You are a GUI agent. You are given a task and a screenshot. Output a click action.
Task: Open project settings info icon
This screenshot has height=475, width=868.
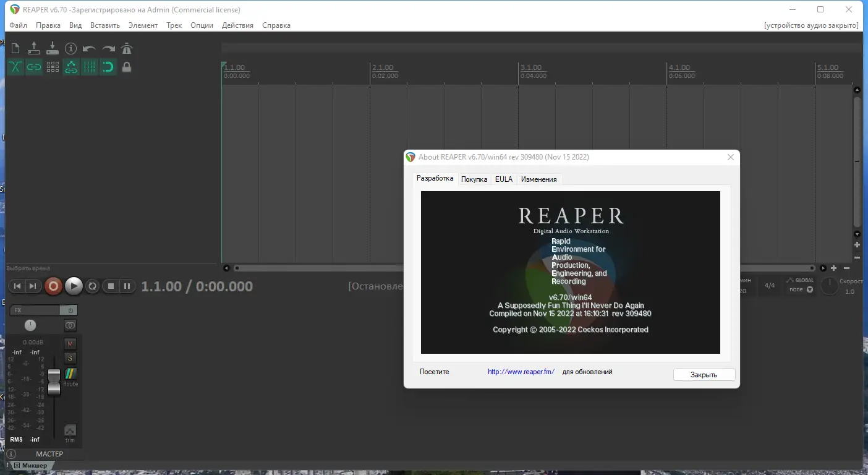coord(70,48)
